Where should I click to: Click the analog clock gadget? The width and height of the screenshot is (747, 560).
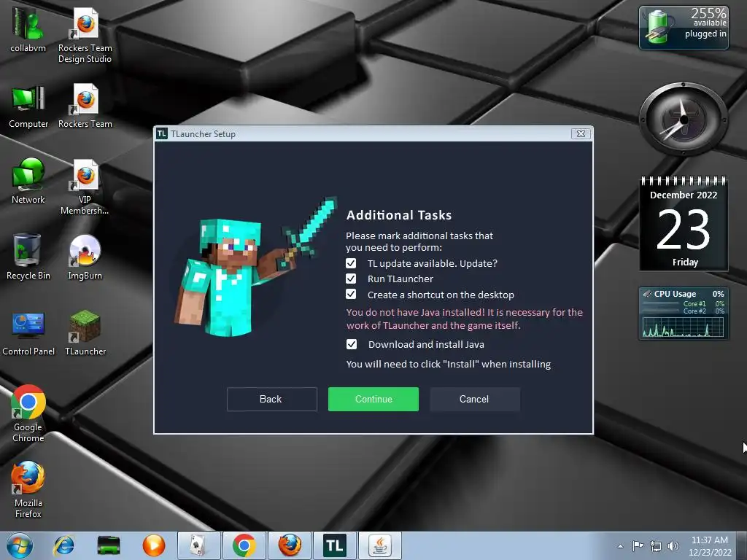pyautogui.click(x=684, y=120)
